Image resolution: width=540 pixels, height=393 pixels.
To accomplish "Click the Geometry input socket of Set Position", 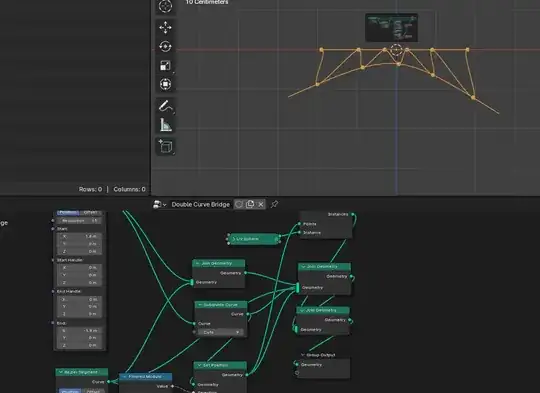I will tap(194, 384).
